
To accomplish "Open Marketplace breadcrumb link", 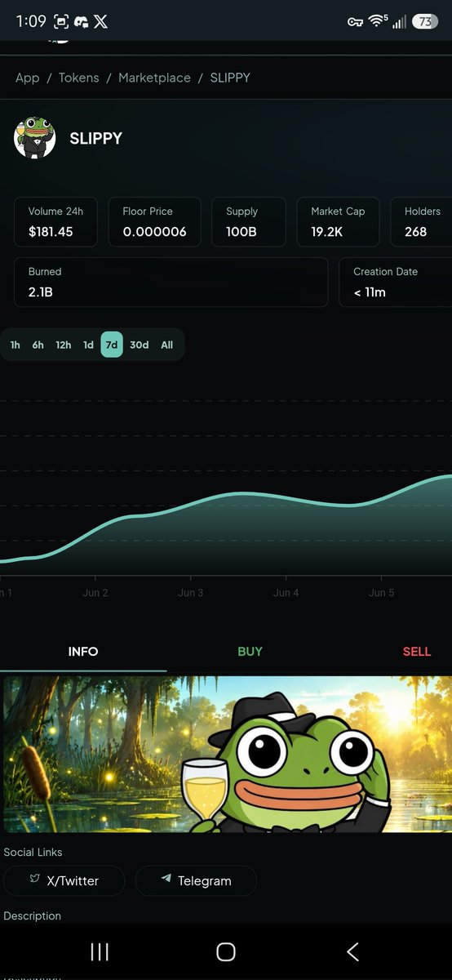I will [x=154, y=78].
